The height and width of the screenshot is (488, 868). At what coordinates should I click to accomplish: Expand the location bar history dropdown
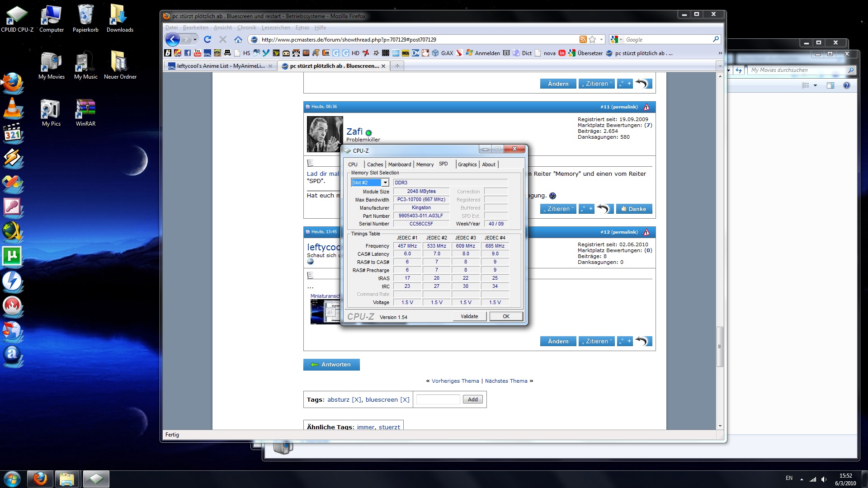tap(601, 39)
